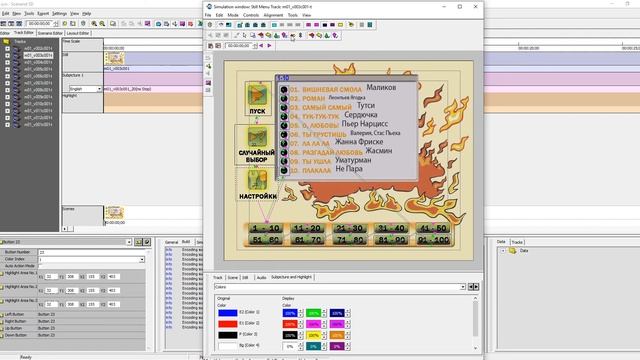Expand the first track item in the Tracks tree
Screen dimensions: 640x360
coord(7,49)
